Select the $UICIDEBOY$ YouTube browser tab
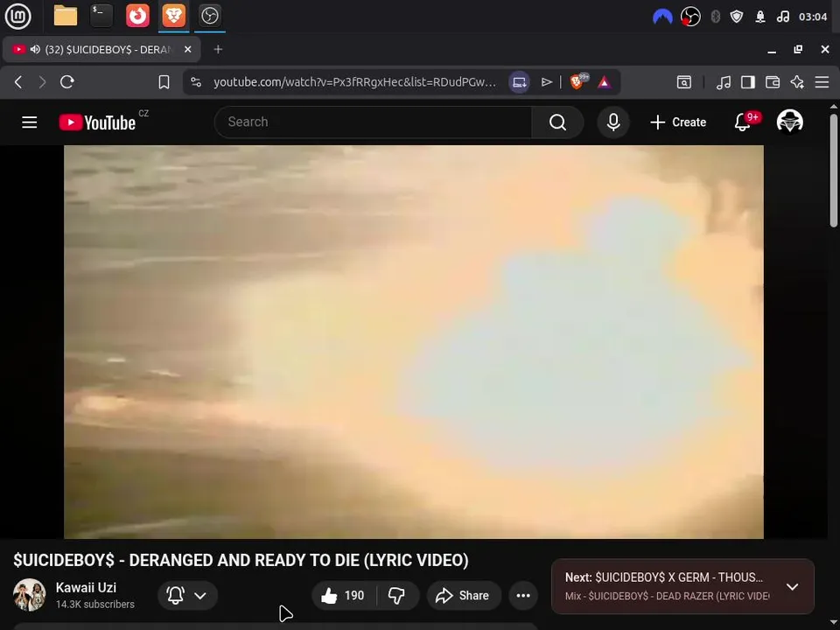Viewport: 840px width, 630px height. (x=101, y=49)
